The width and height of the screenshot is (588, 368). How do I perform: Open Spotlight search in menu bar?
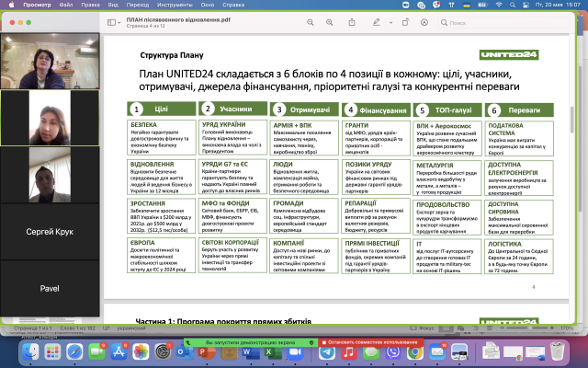coord(513,5)
